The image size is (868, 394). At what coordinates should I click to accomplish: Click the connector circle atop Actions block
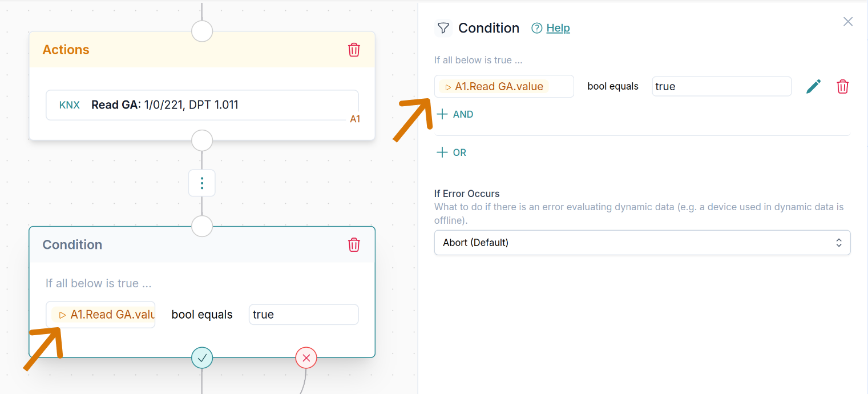[x=202, y=31]
